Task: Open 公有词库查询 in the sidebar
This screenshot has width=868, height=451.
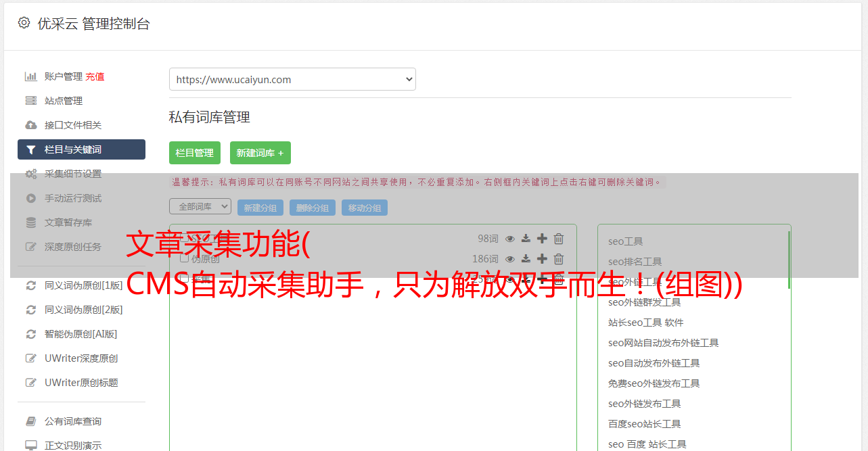Action: (x=73, y=421)
